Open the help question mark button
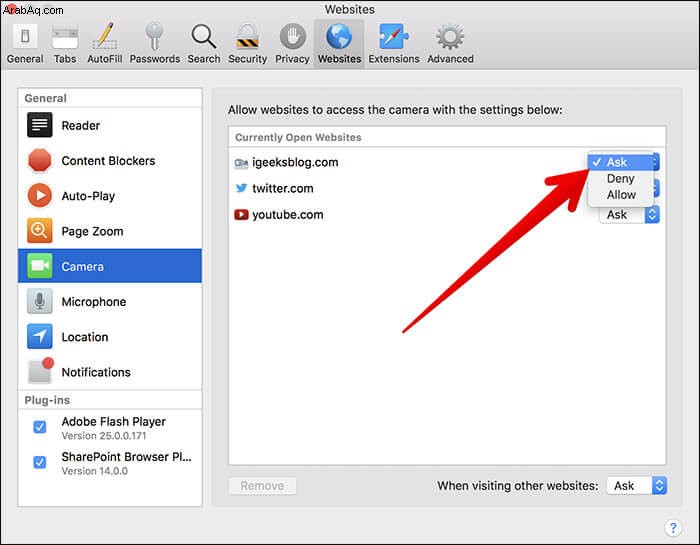Screen dimensions: 700x545 point(673,528)
